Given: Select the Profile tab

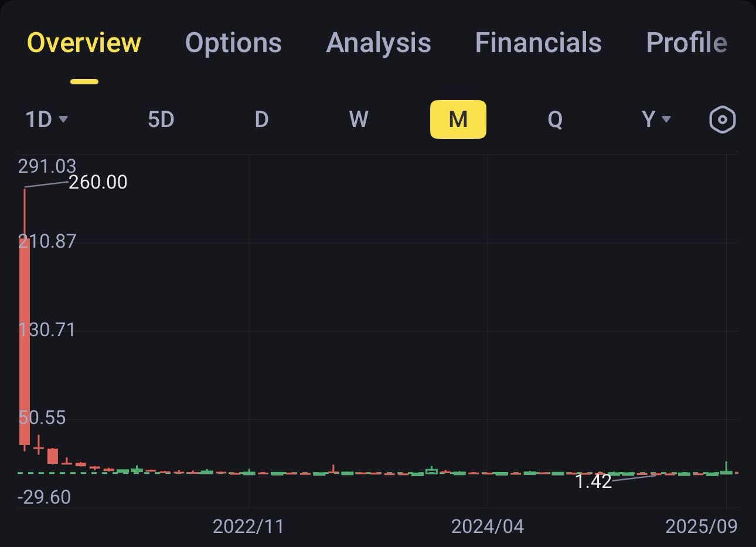Looking at the screenshot, I should tap(686, 43).
